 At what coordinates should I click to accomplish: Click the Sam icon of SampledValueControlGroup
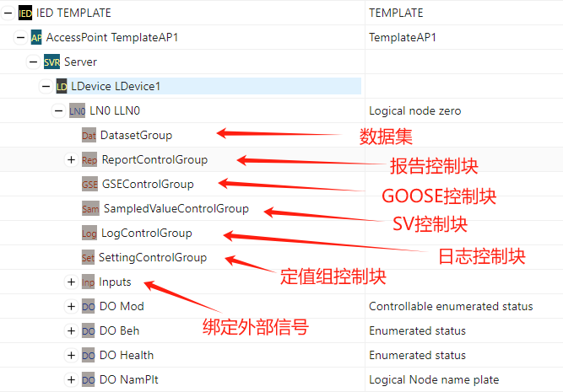[x=90, y=209]
